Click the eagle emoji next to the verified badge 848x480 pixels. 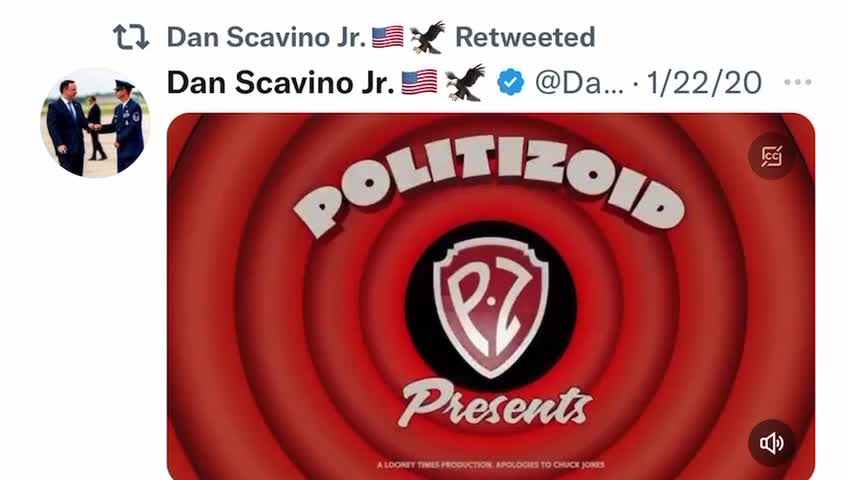465,82
